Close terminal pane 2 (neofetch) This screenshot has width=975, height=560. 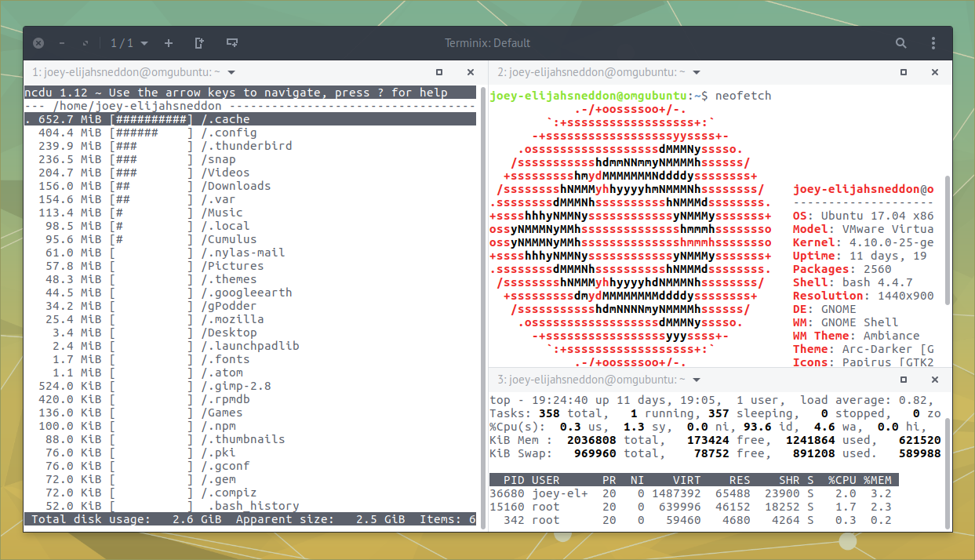[934, 72]
